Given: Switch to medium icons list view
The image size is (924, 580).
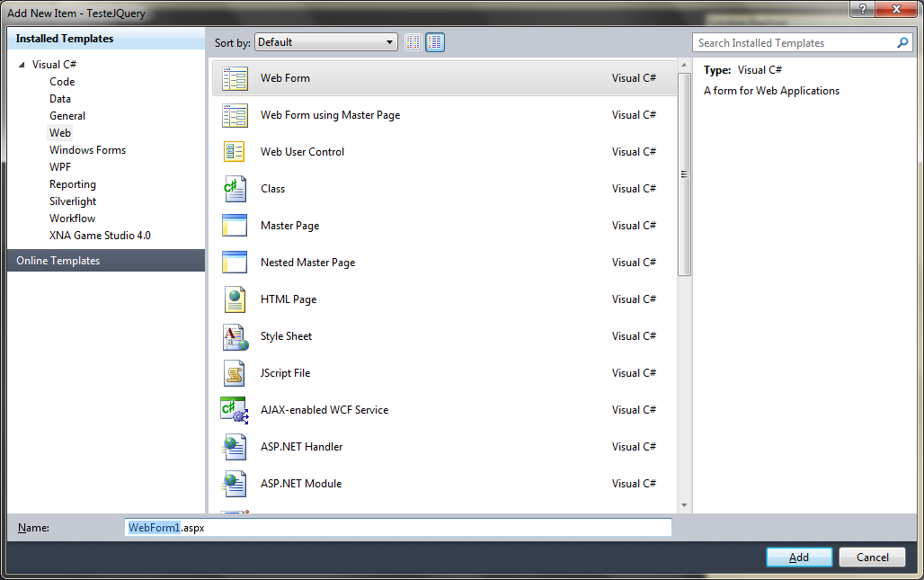Looking at the screenshot, I should pyautogui.click(x=435, y=42).
